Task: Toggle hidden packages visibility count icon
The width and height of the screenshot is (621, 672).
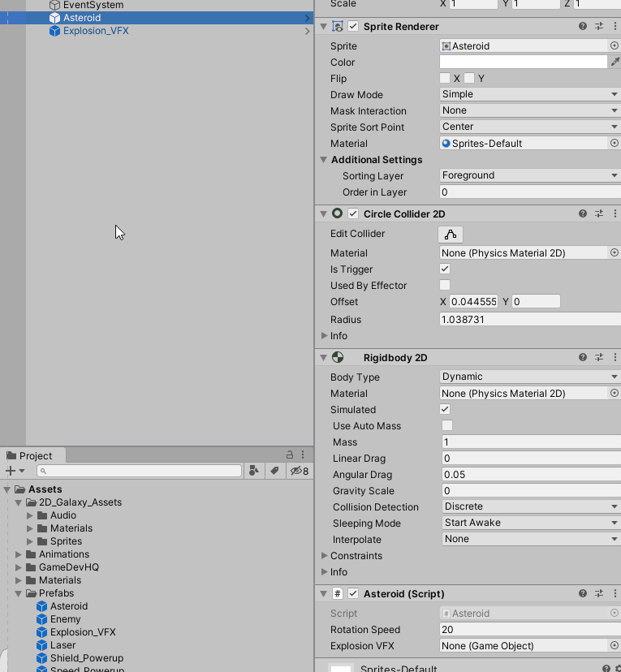Action: pos(300,471)
